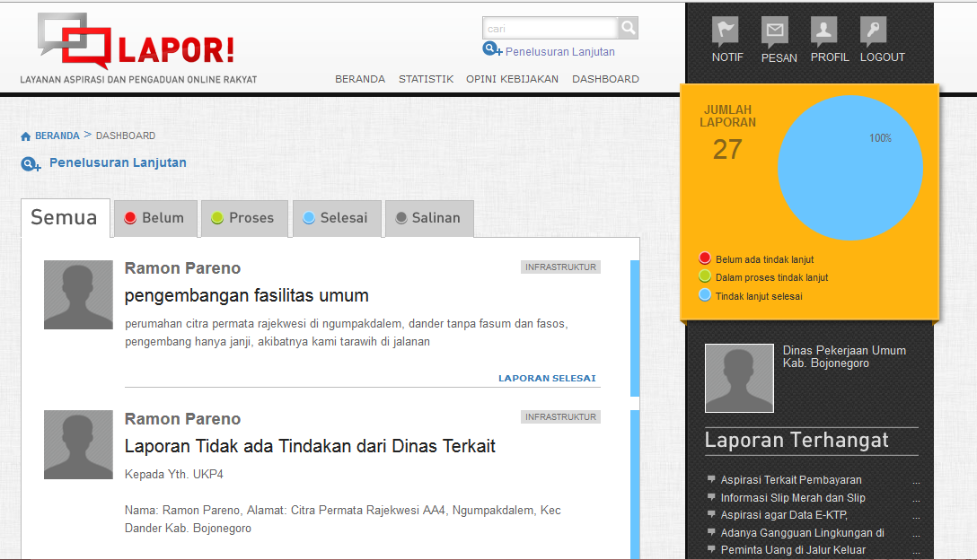The height and width of the screenshot is (560, 977).
Task: Click inside the cari search field
Action: click(x=550, y=28)
